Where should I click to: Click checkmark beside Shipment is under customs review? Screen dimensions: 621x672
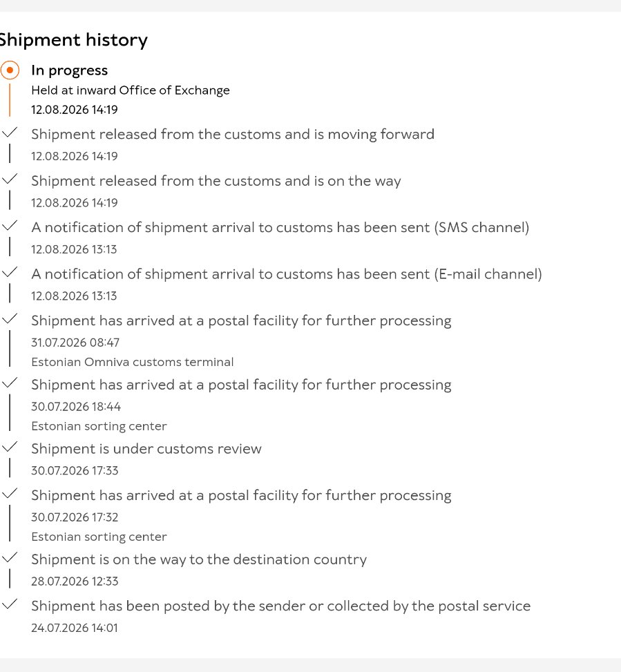(10, 447)
